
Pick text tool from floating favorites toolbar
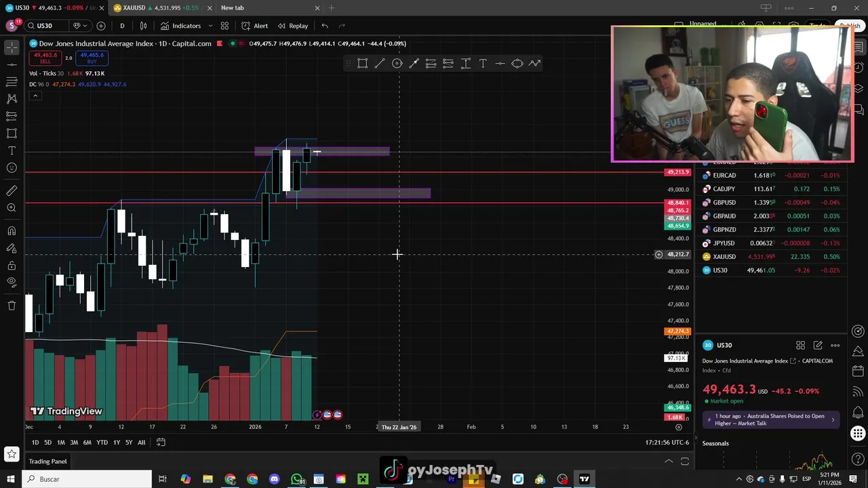coord(483,64)
